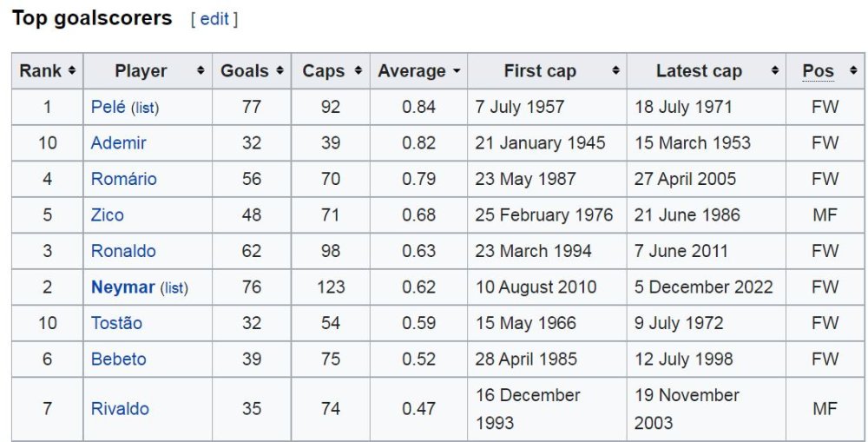868x442 pixels.
Task: Follow the Romário link
Action: (x=123, y=179)
